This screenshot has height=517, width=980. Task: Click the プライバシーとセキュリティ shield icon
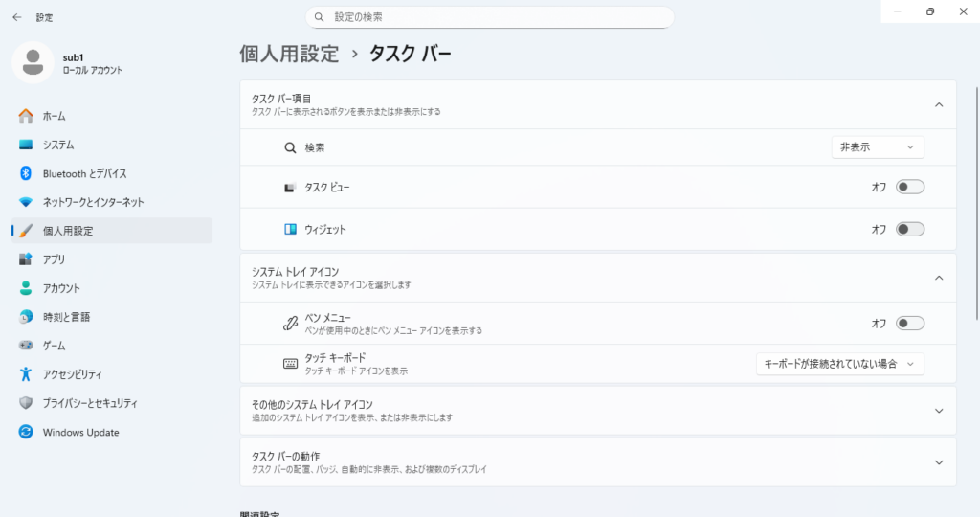pyautogui.click(x=26, y=403)
